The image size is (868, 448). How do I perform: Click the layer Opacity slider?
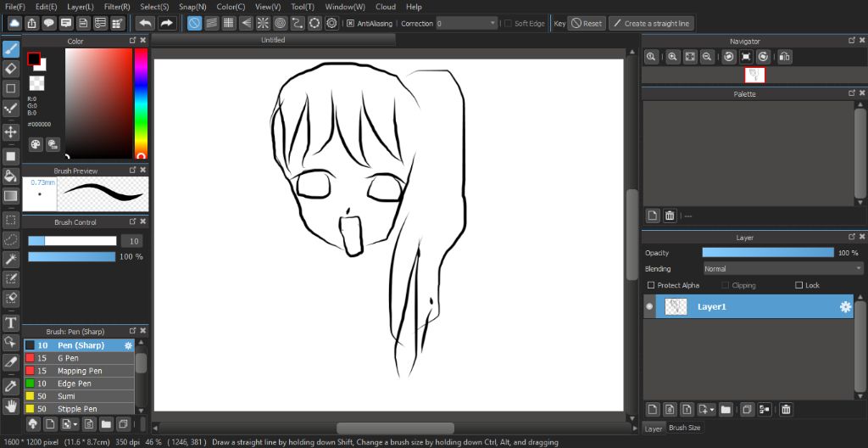pos(767,253)
